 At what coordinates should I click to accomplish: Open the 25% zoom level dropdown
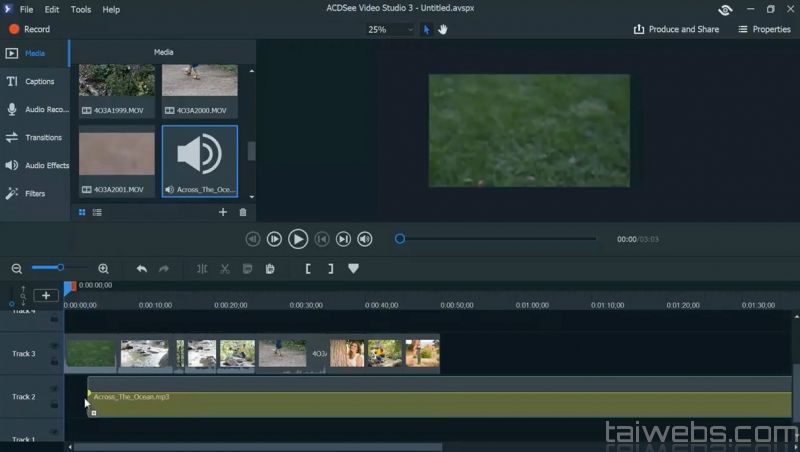point(389,30)
